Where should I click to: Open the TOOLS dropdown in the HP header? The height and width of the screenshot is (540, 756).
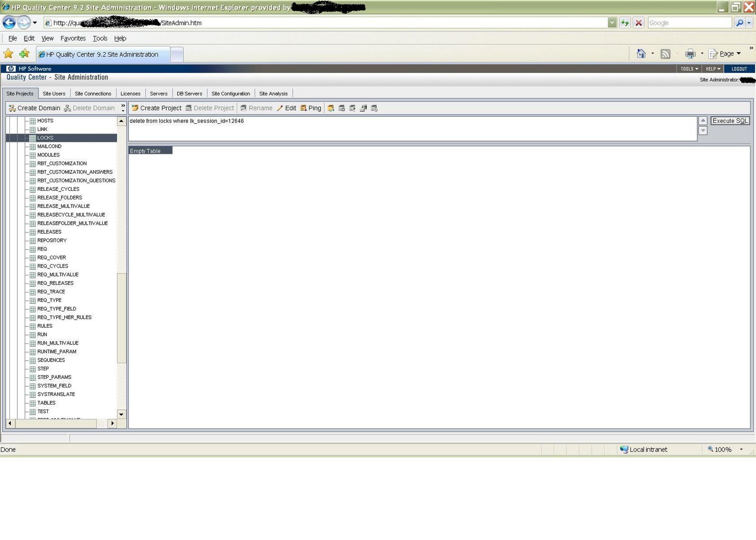coord(689,69)
